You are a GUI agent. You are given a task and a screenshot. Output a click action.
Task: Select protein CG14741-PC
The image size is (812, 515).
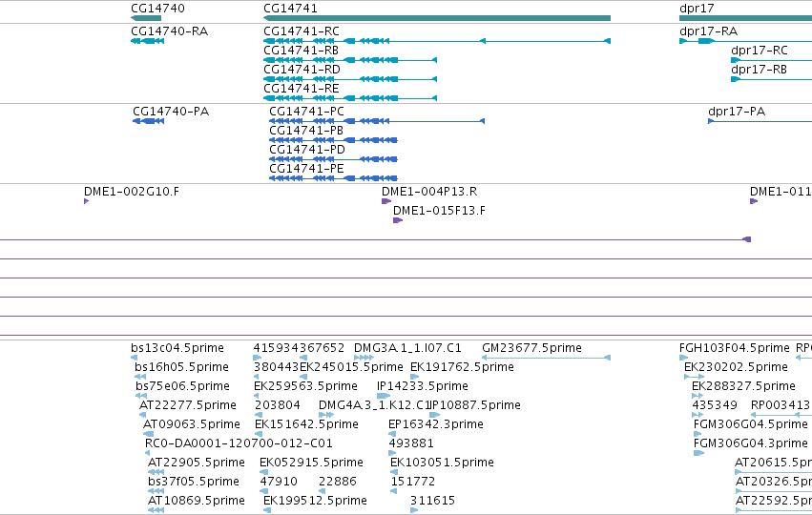coord(306,112)
